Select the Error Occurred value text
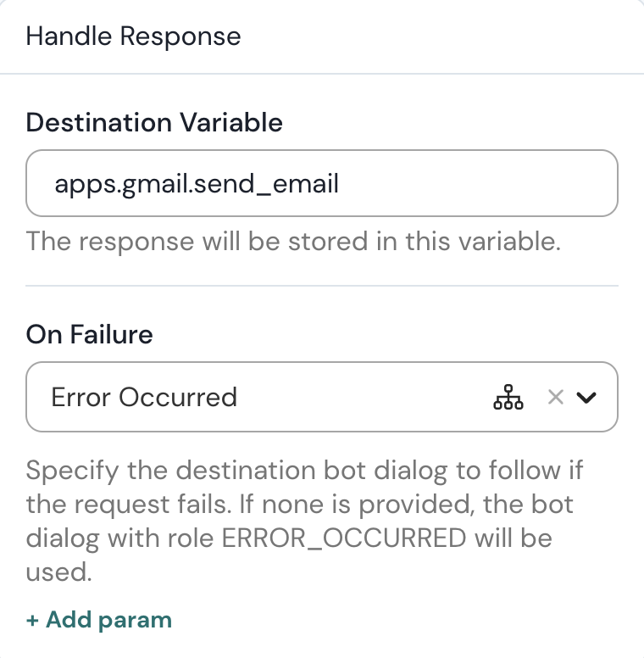Screen dimensions: 644x658 pos(144,397)
